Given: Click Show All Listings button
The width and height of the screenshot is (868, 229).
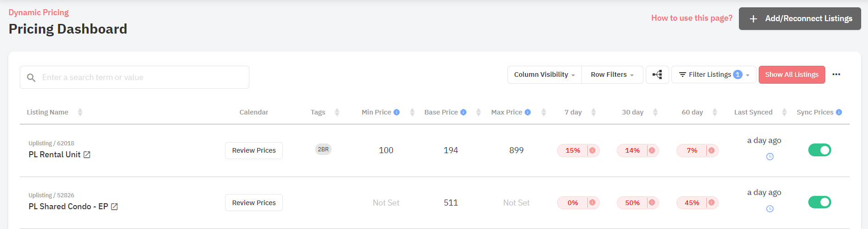Looking at the screenshot, I should click(792, 74).
